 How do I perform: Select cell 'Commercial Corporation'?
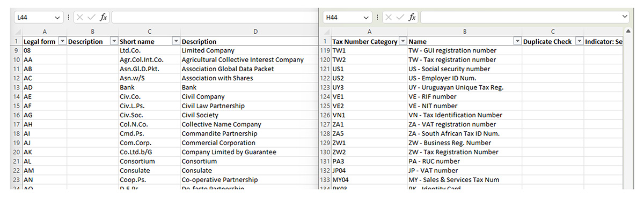(x=250, y=143)
